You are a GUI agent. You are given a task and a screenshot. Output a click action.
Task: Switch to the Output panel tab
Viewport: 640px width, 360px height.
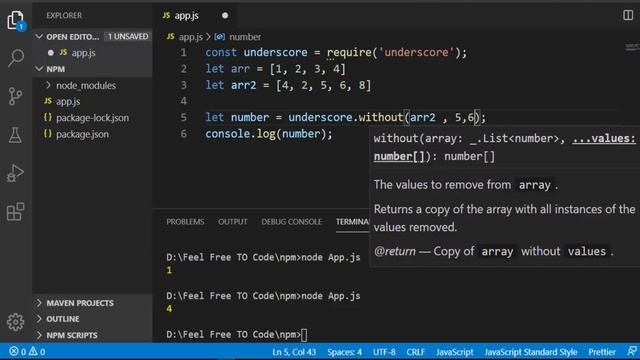(x=233, y=222)
